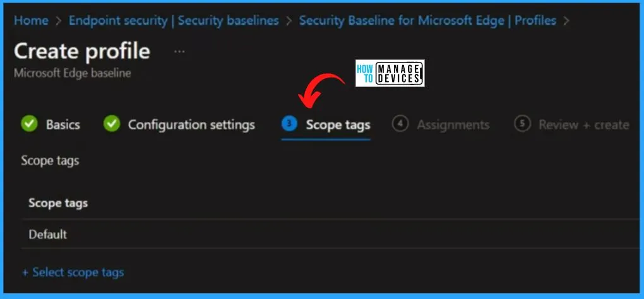Click the Scope tags column header
This screenshot has width=644, height=299.
pos(58,203)
